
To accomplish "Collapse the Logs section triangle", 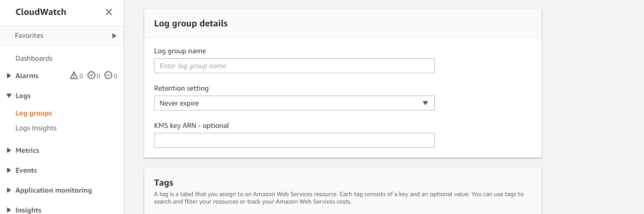I will pyautogui.click(x=9, y=96).
